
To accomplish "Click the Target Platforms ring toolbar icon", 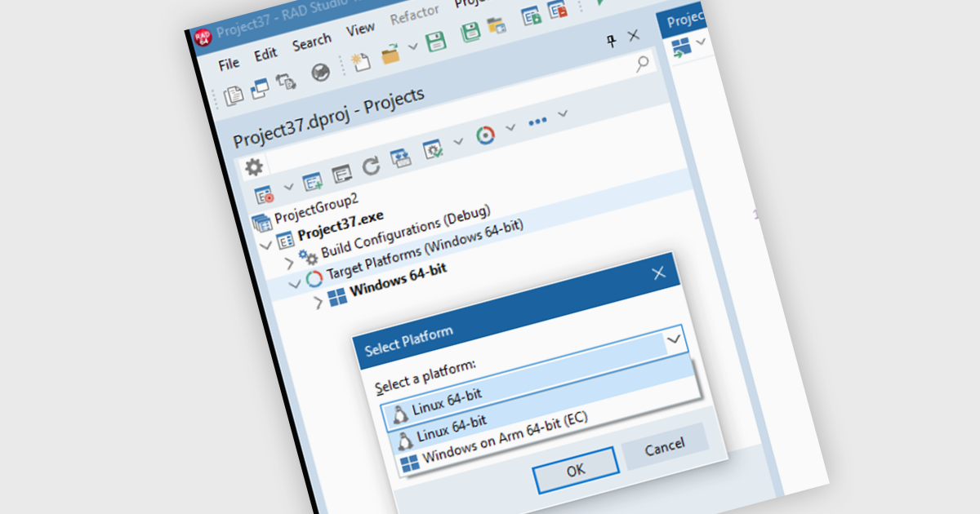I will point(485,135).
